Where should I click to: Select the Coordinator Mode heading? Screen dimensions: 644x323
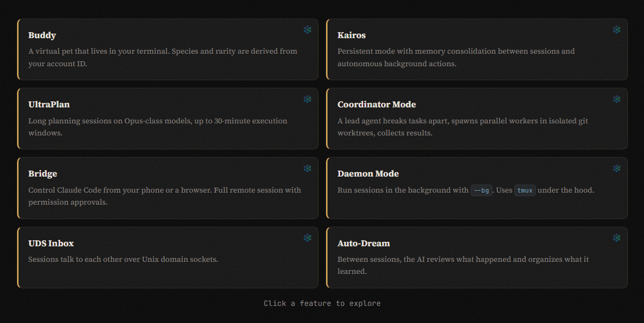point(377,104)
